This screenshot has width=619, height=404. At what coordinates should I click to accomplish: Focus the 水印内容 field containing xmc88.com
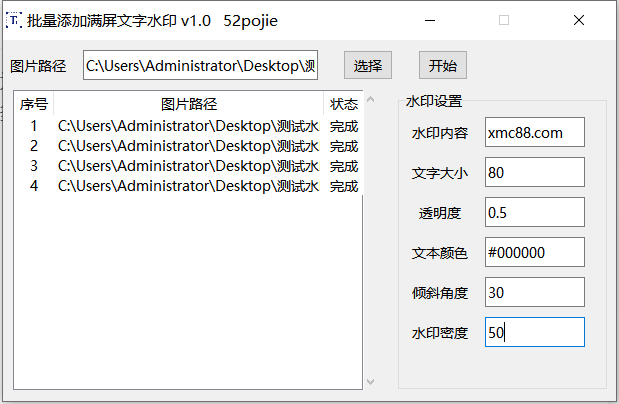coord(534,133)
